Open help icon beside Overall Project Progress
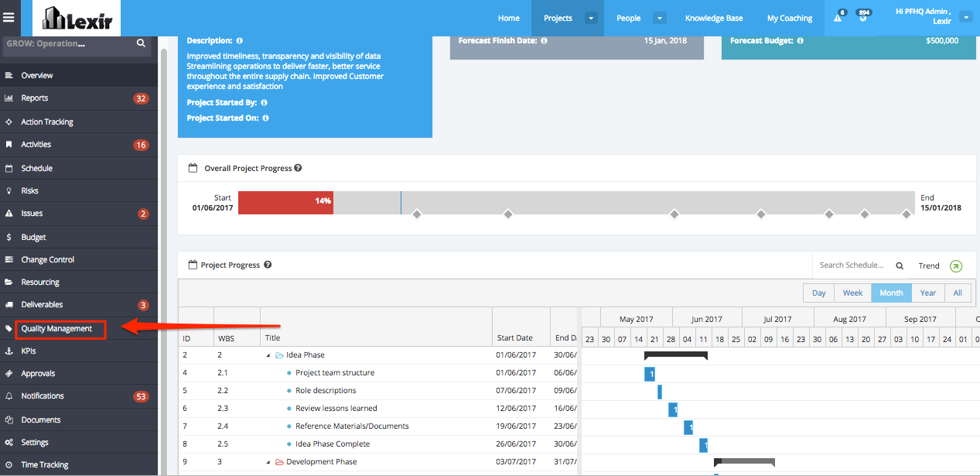 point(298,168)
